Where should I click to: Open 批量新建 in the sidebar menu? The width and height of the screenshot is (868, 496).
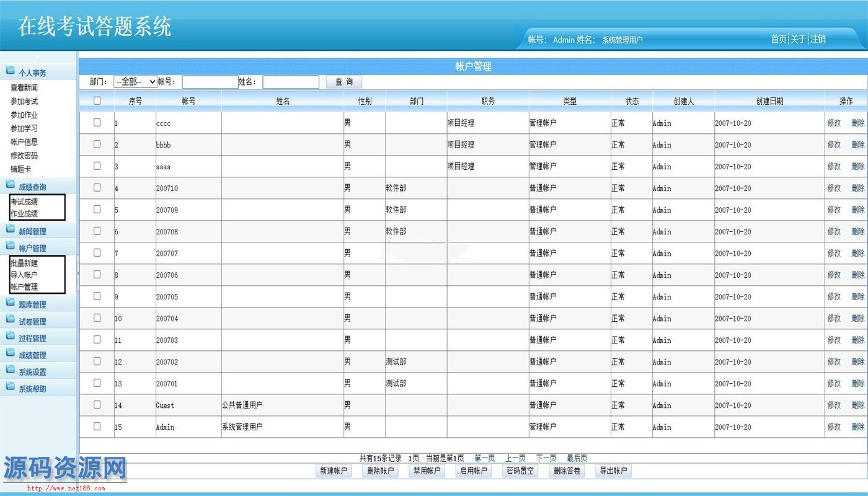(24, 263)
